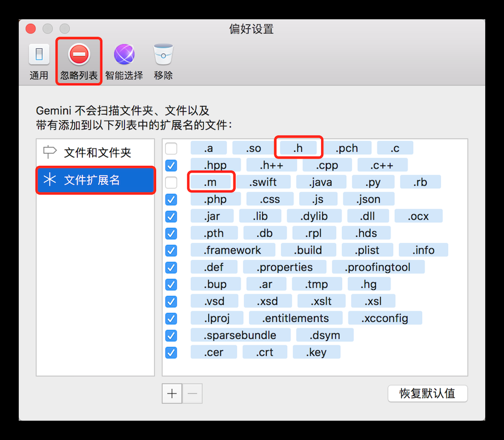Click the 恢复默认值 button
504x440 pixels.
tap(427, 394)
